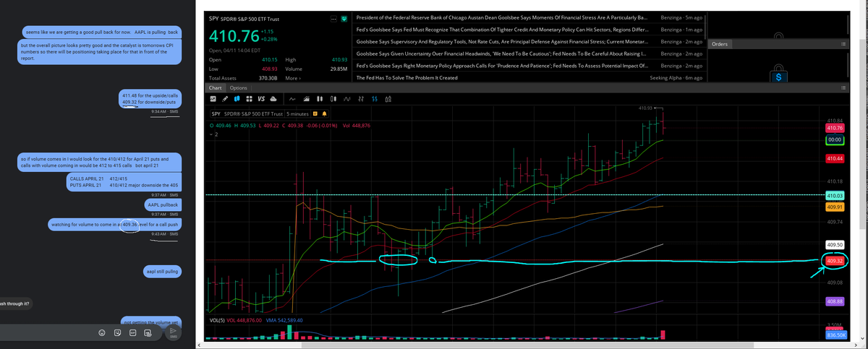Open the chart snapshot image icon
The image size is (868, 349).
[213, 99]
